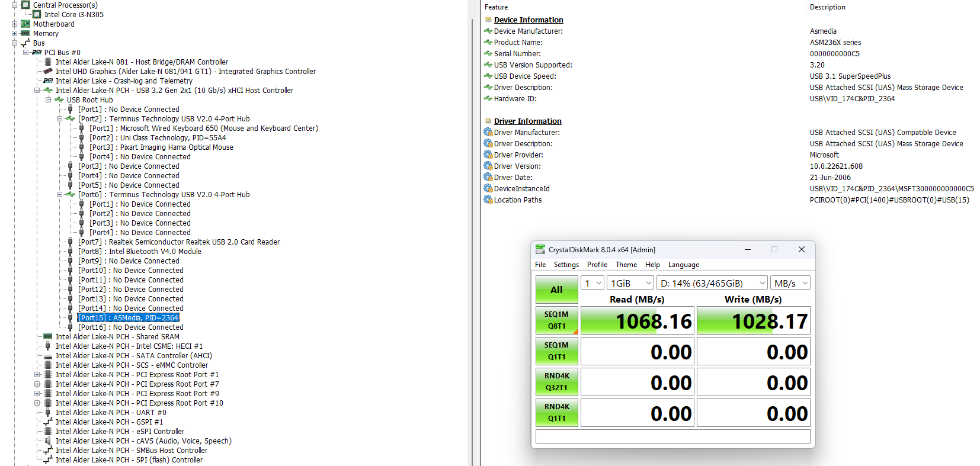This screenshot has height=466, width=980.
Task: Start the SEQ1M Q1T1 test
Action: coord(556,351)
